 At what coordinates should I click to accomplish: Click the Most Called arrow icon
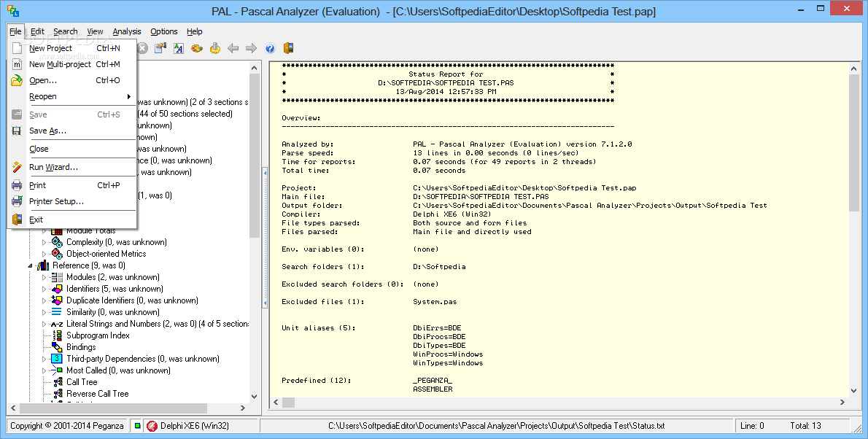57,370
